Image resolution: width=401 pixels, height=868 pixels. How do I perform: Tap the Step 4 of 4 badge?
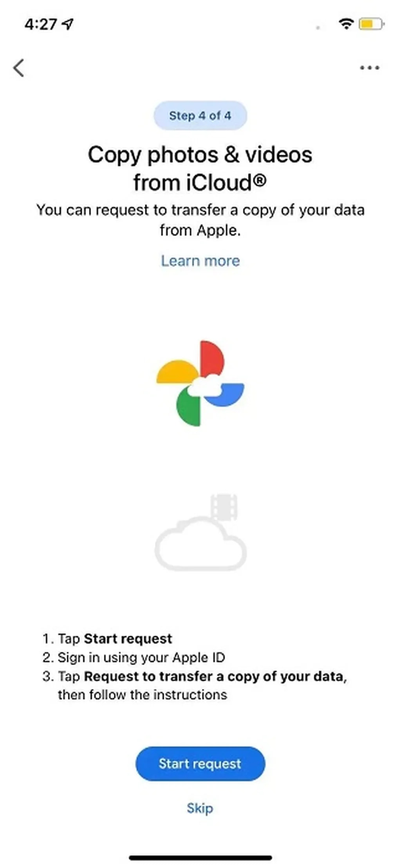point(200,115)
